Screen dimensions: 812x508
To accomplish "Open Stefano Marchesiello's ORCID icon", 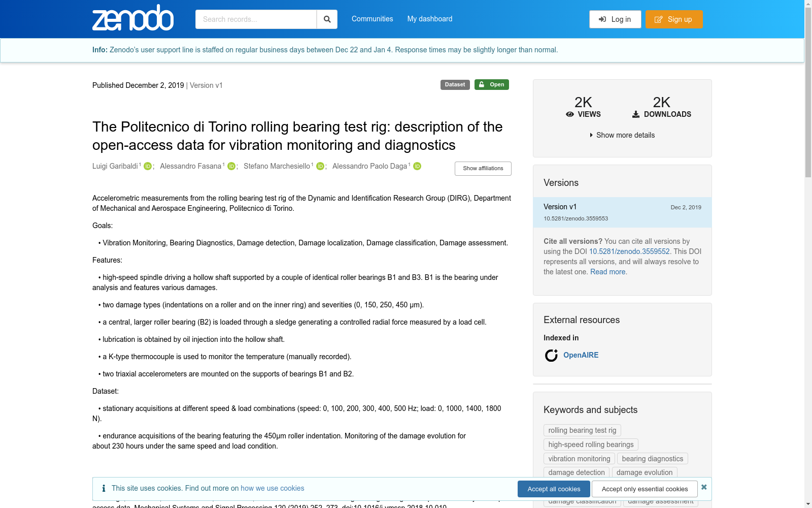I will tap(320, 166).
